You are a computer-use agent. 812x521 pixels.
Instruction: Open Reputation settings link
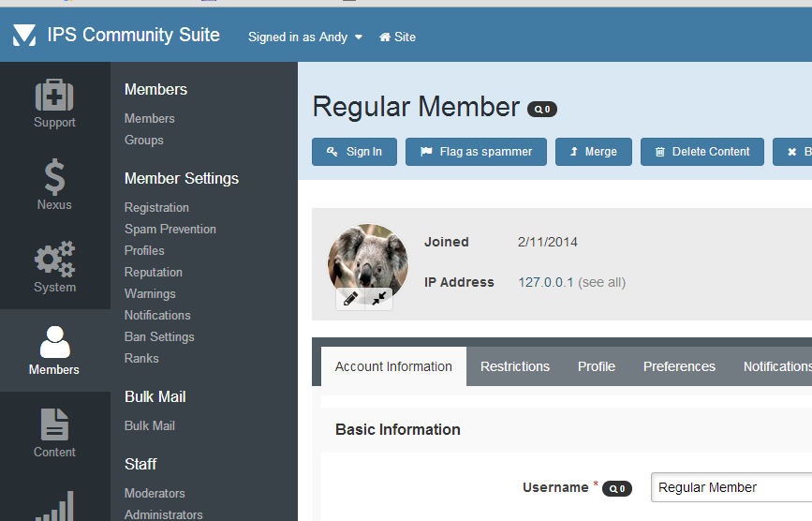coord(154,273)
